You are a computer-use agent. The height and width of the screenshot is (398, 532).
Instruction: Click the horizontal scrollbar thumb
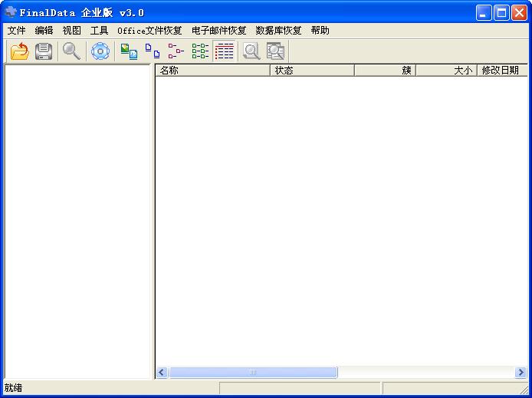(x=253, y=372)
